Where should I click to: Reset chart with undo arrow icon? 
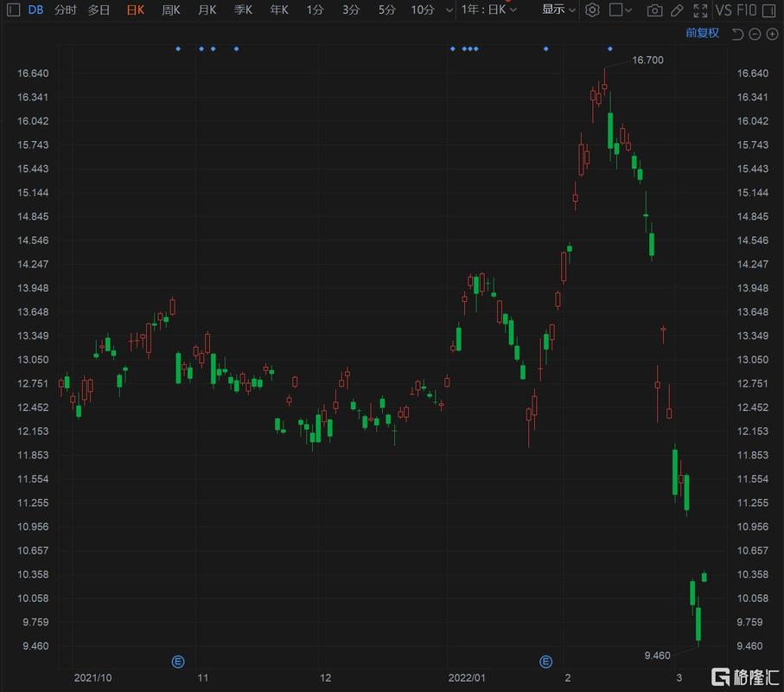737,34
